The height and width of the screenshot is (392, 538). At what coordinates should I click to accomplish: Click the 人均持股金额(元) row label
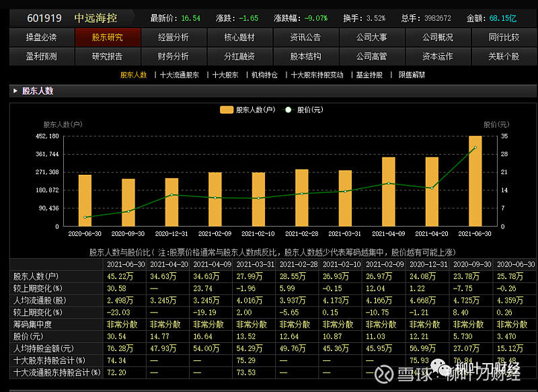coord(43,348)
